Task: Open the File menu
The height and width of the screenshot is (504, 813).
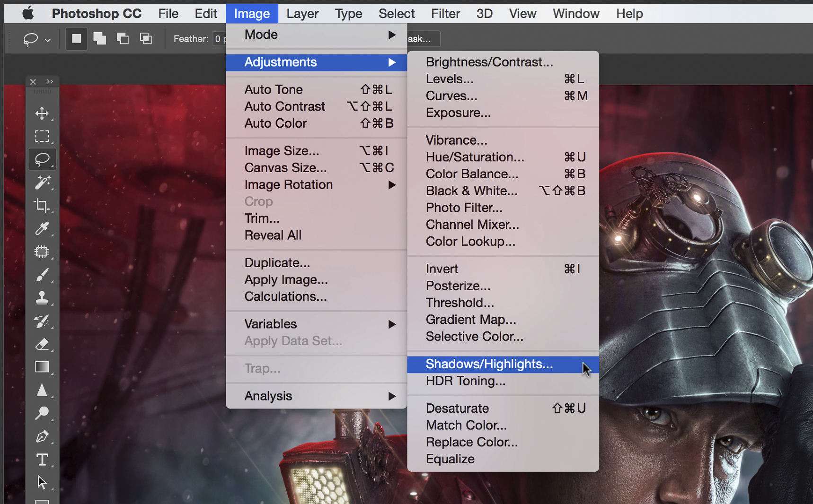Action: point(168,14)
